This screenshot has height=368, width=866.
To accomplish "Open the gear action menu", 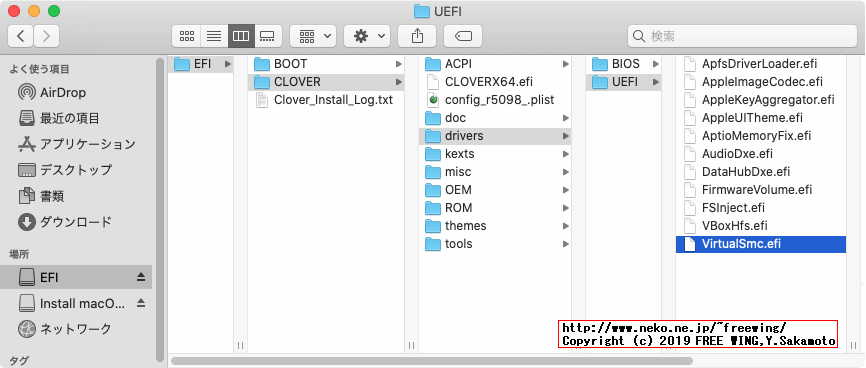I will (x=367, y=36).
